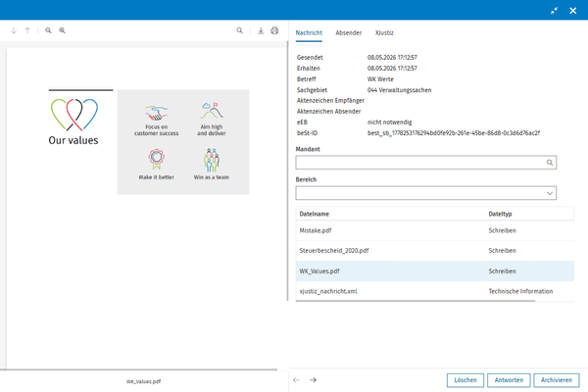
Task: Go to previous page with up arrow
Action: tap(27, 30)
